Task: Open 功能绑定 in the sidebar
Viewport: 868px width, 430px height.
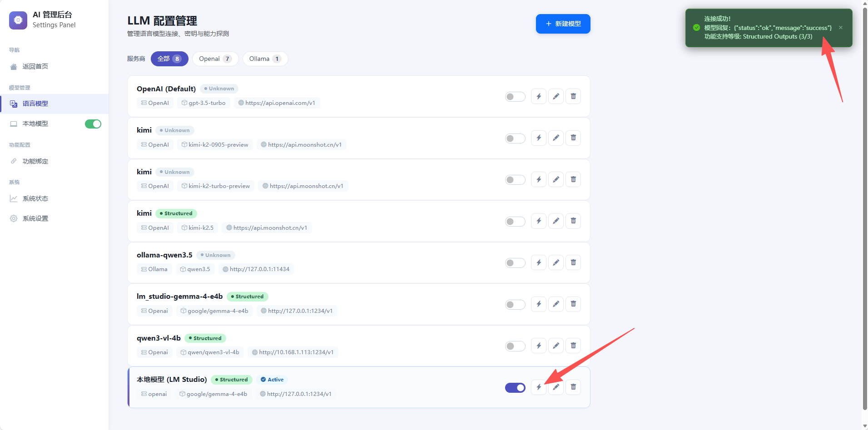Action: coord(35,161)
